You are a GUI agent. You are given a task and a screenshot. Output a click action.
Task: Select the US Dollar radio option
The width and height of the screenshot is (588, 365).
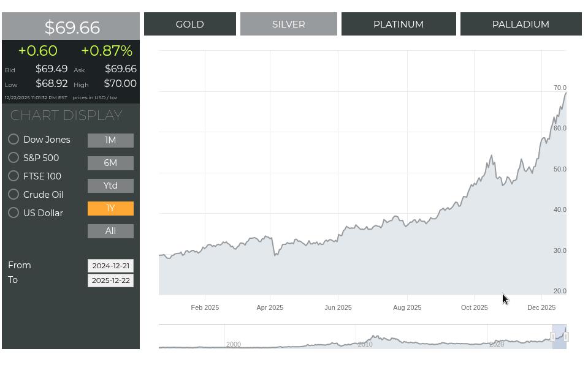pyautogui.click(x=13, y=213)
